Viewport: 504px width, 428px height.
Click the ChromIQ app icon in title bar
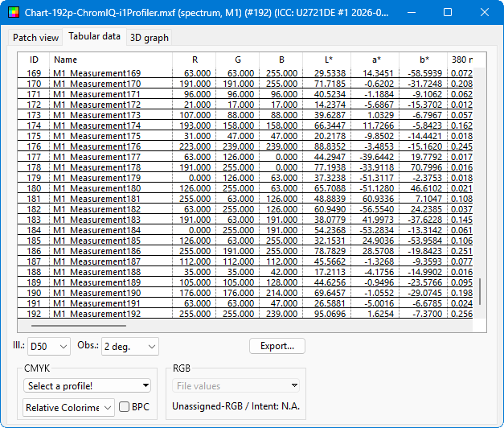14,13
